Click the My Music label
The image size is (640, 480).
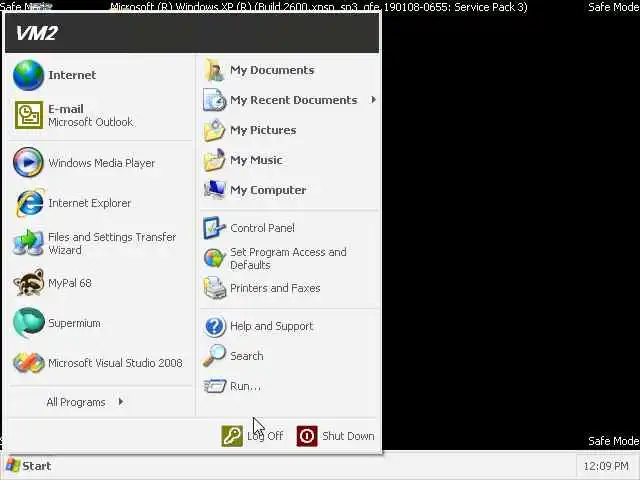256,160
